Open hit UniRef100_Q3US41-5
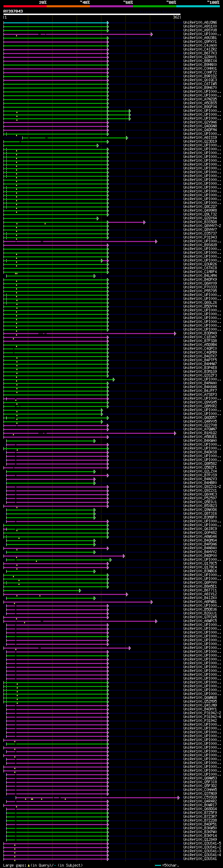The height and width of the screenshot is (868, 223). pyautogui.click(x=202, y=844)
